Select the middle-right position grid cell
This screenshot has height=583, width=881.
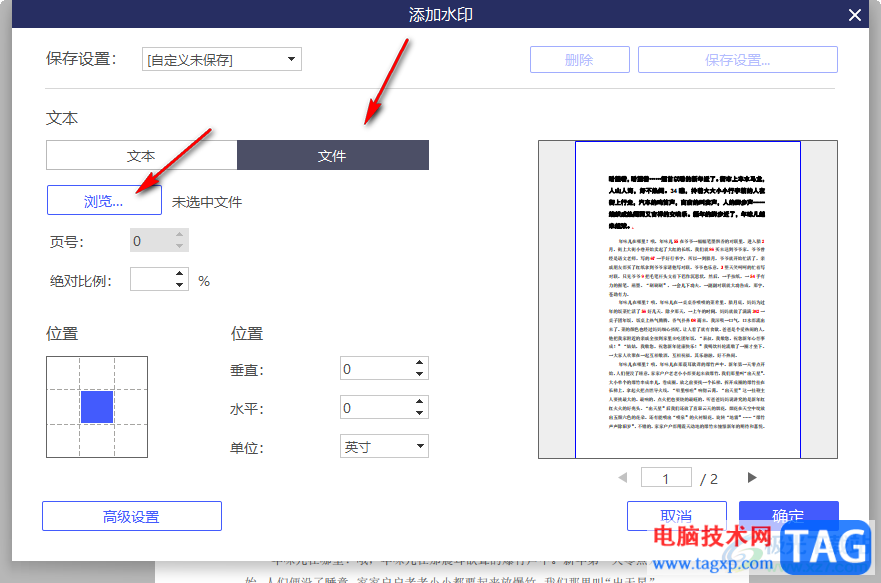[131, 407]
